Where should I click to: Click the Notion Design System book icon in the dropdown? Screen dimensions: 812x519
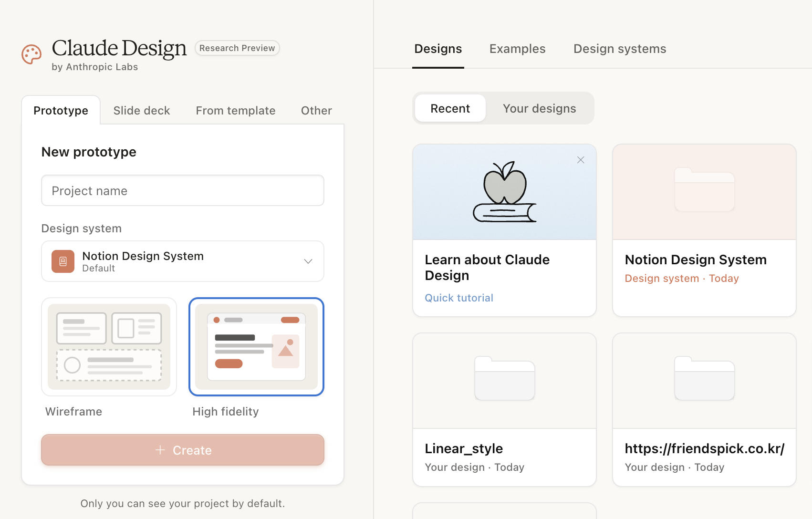(x=63, y=261)
